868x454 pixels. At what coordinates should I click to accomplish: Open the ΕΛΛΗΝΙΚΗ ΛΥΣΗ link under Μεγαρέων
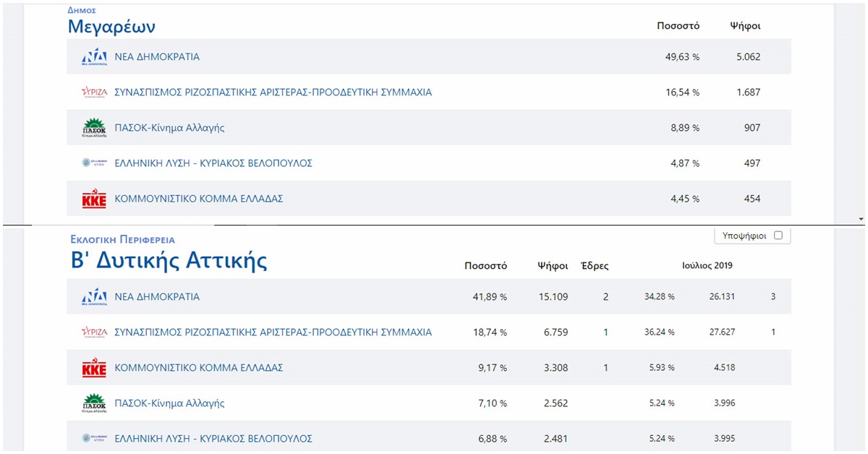click(213, 163)
